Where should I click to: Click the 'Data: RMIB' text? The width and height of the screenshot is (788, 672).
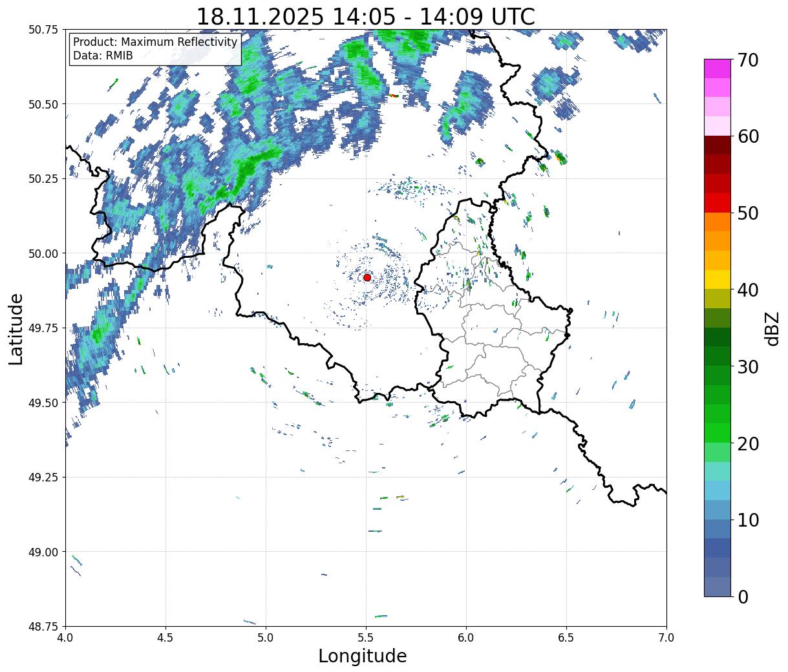(103, 56)
